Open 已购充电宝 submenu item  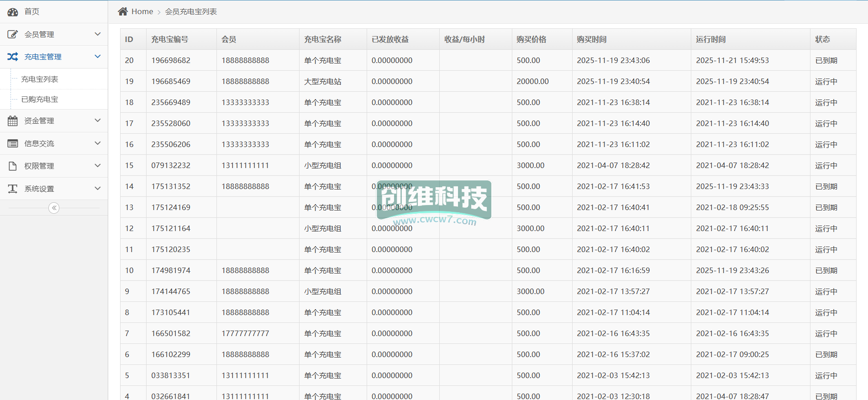point(40,99)
